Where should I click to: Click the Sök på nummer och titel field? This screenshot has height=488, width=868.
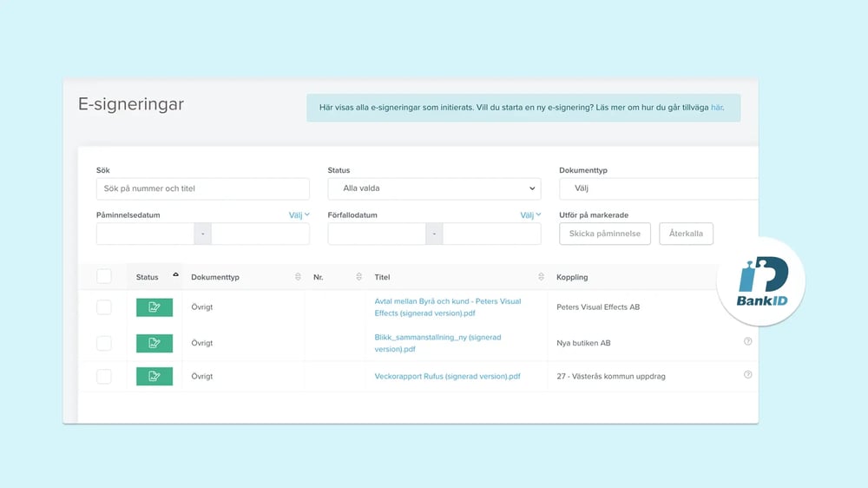click(202, 188)
